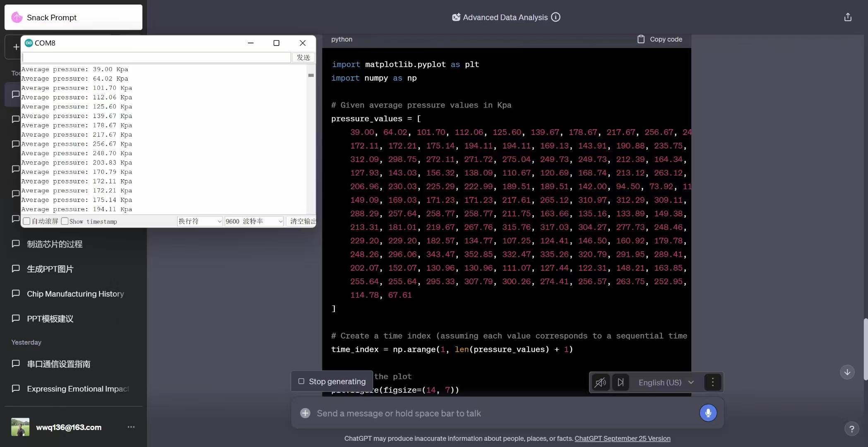The image size is (868, 447).
Task: Click the chat icon beside Expressing Emotional Impact
Action: tap(16, 389)
